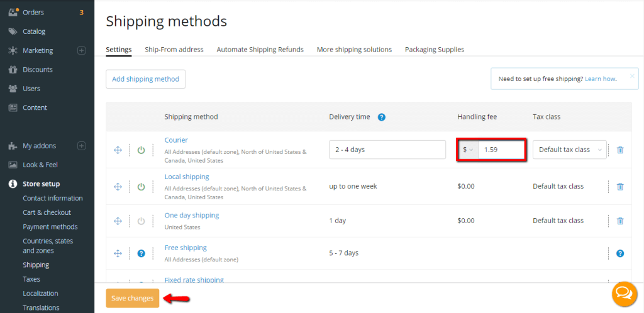
Task: Switch to Ship-From address tab
Action: (x=174, y=50)
